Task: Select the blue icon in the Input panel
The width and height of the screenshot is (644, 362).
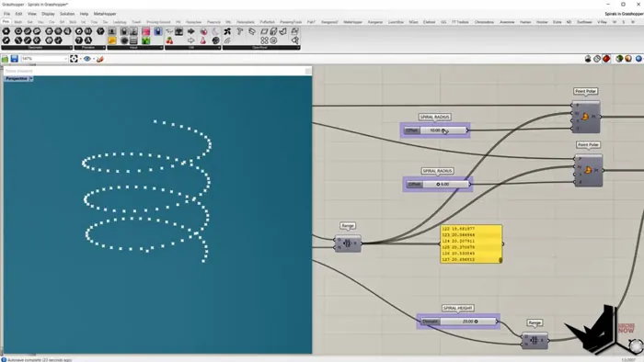Action: coord(157,31)
